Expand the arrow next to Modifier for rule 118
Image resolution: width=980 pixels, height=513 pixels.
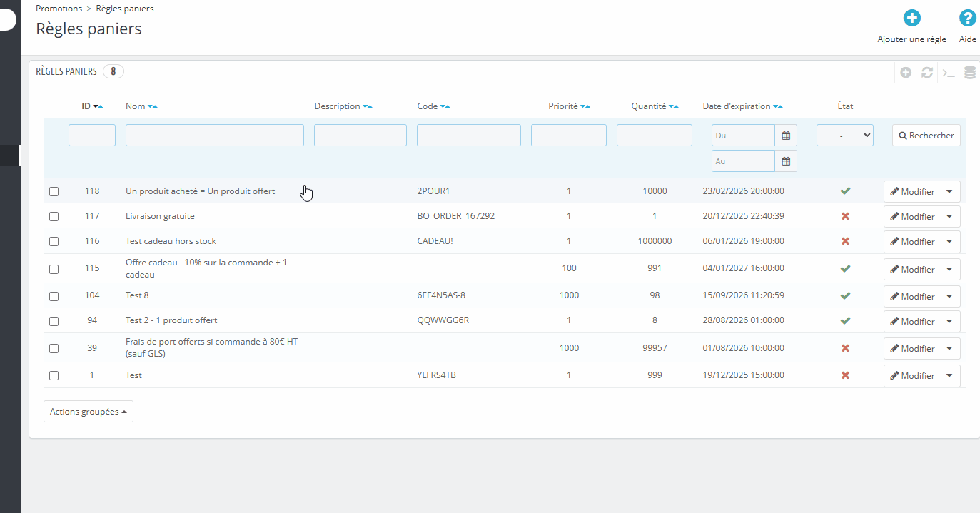pyautogui.click(x=949, y=191)
